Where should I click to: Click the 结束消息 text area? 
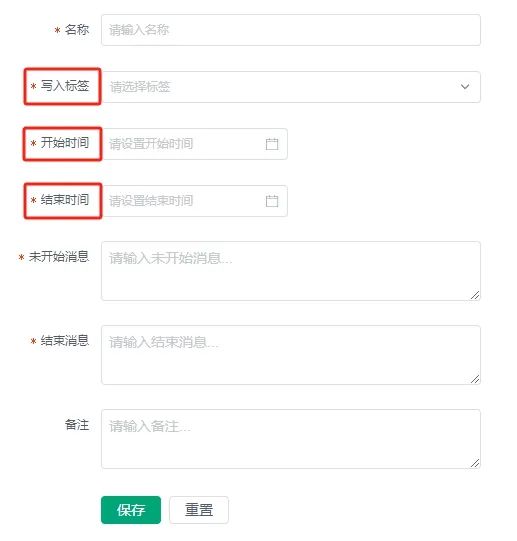click(291, 355)
